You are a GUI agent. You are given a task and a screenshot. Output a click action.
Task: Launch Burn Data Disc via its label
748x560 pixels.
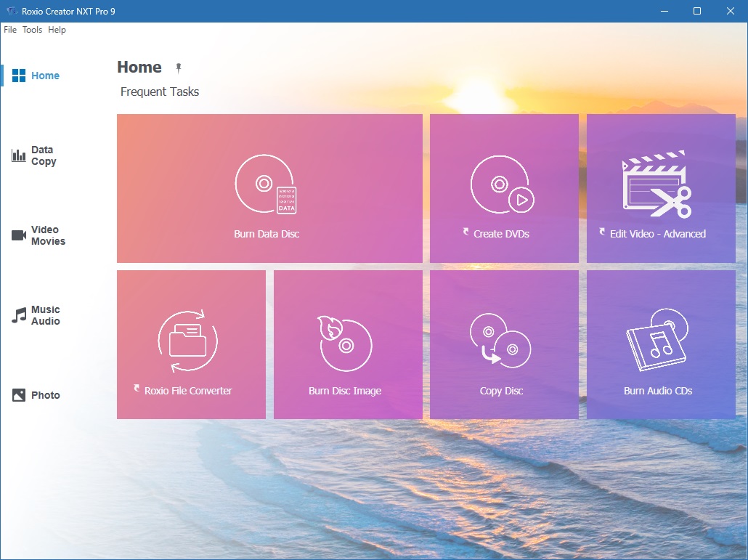point(267,234)
